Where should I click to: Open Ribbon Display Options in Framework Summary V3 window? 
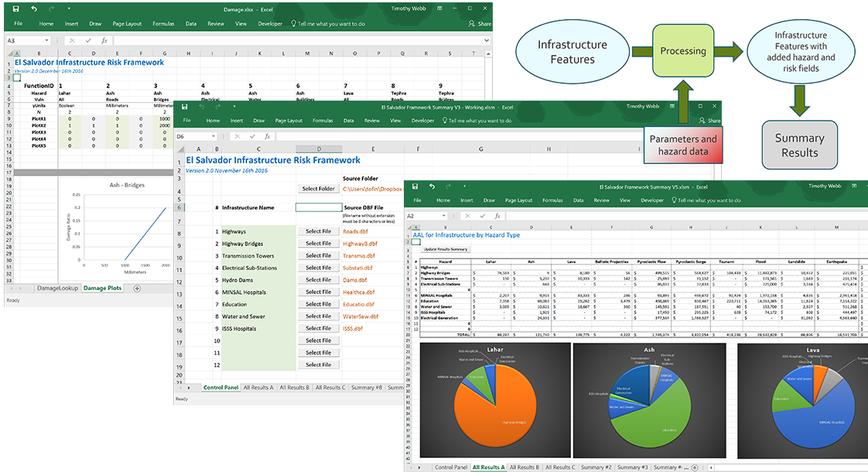(672, 106)
